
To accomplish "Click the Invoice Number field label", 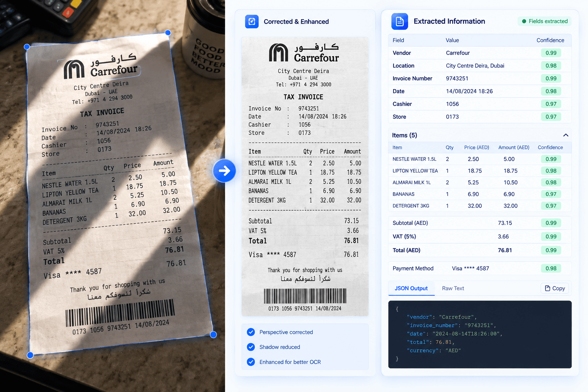I will coord(412,78).
